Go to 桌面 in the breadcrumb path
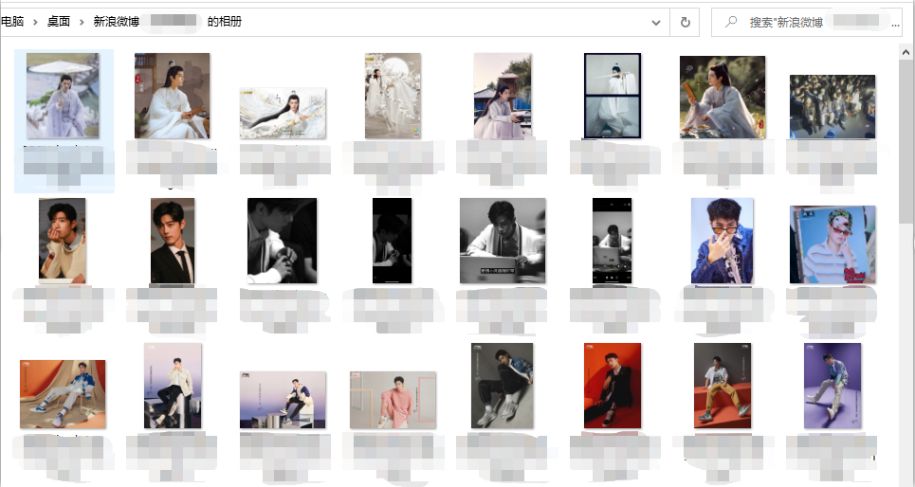The height and width of the screenshot is (487, 915). click(x=58, y=22)
